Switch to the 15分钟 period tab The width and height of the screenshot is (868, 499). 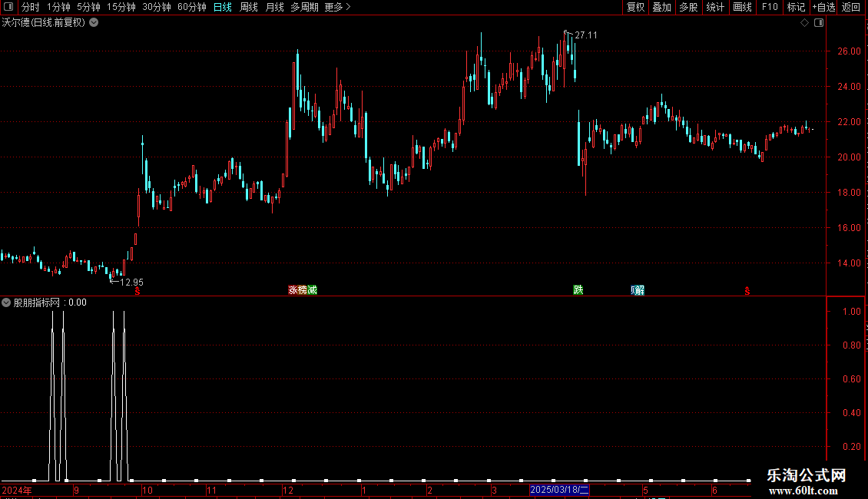[121, 7]
